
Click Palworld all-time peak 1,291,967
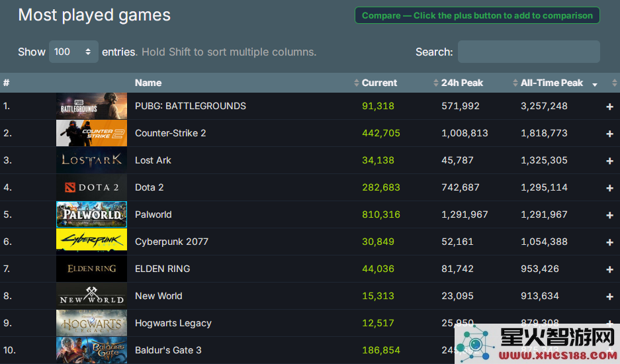(x=544, y=214)
